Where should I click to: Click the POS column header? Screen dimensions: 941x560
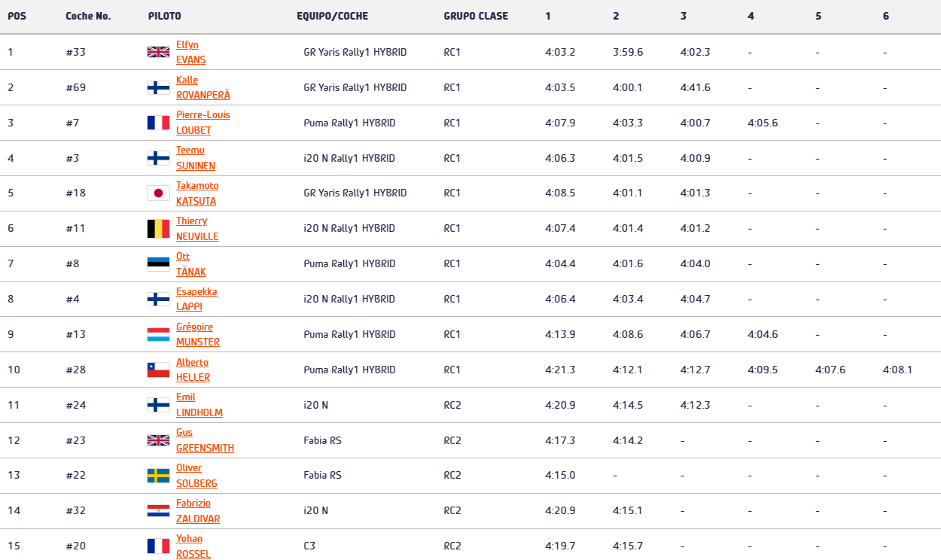pyautogui.click(x=17, y=16)
